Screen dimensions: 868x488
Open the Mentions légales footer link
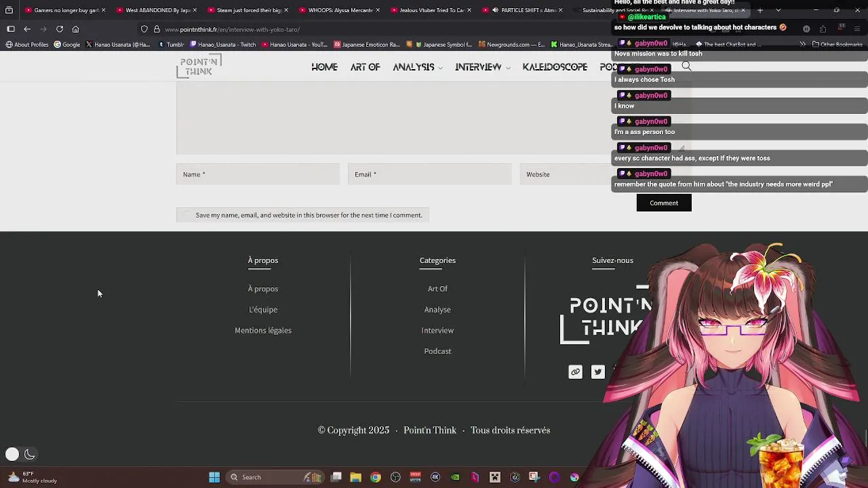(x=263, y=330)
